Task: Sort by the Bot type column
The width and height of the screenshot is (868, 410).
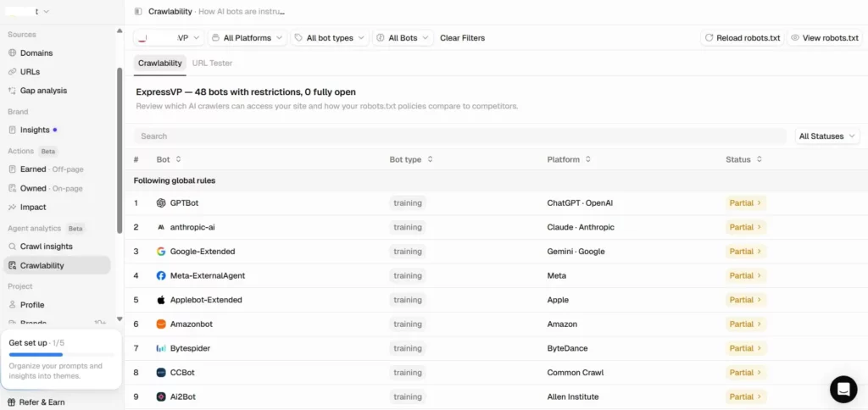Action: point(411,159)
